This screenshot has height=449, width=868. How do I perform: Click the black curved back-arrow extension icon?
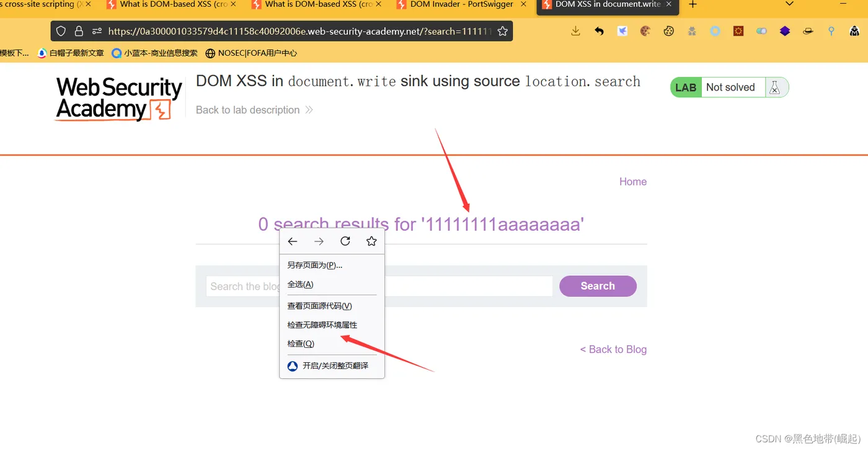[599, 31]
